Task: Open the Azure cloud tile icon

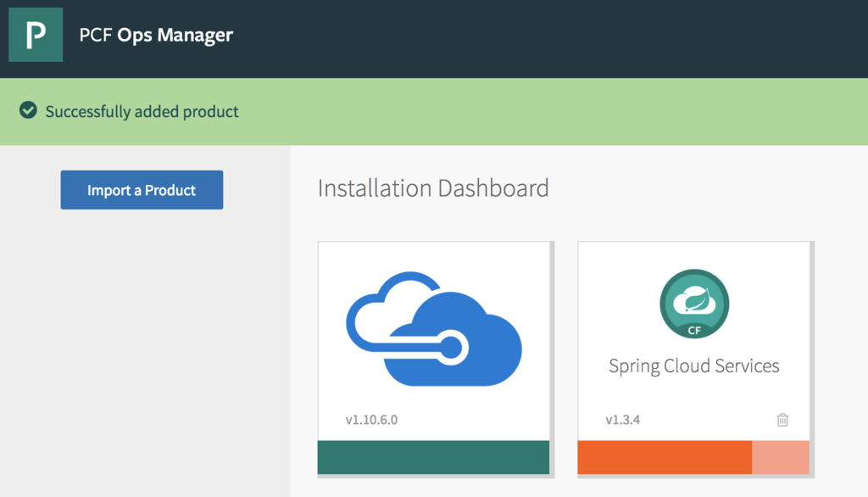Action: 434,328
